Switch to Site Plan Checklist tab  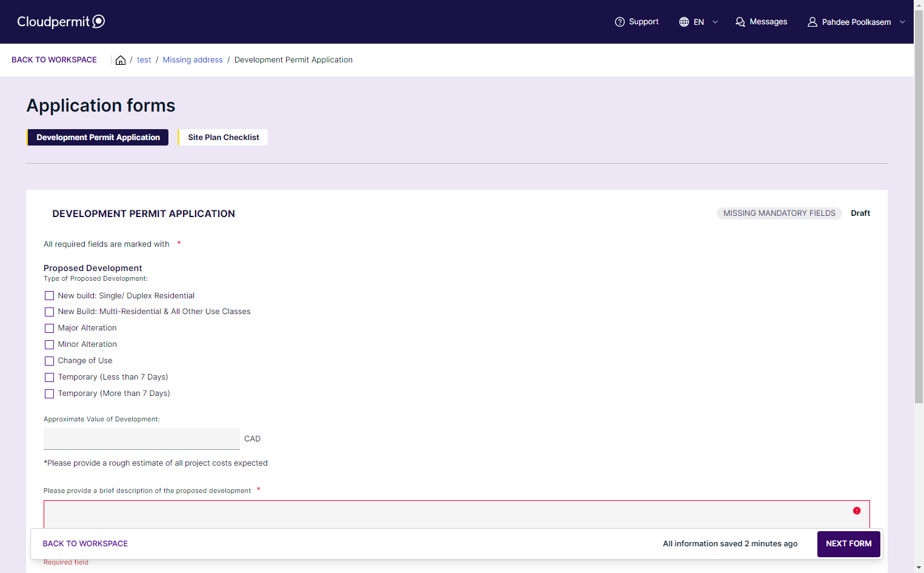tap(223, 137)
